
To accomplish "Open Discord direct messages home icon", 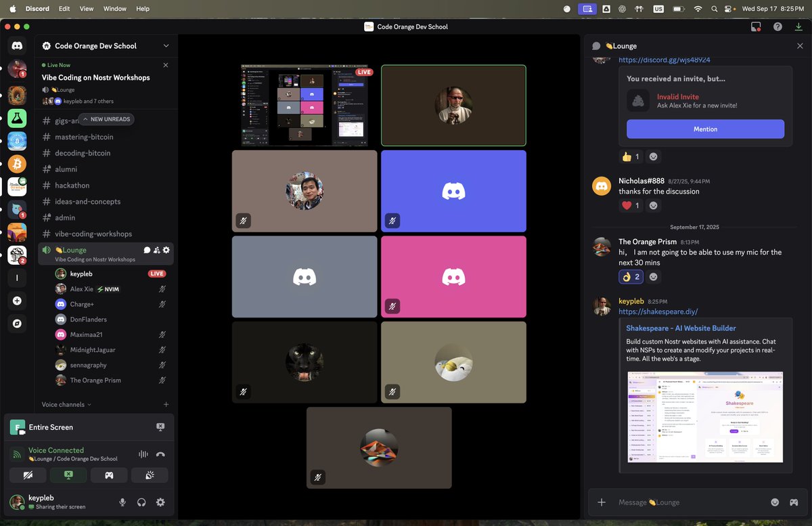I will pos(17,46).
